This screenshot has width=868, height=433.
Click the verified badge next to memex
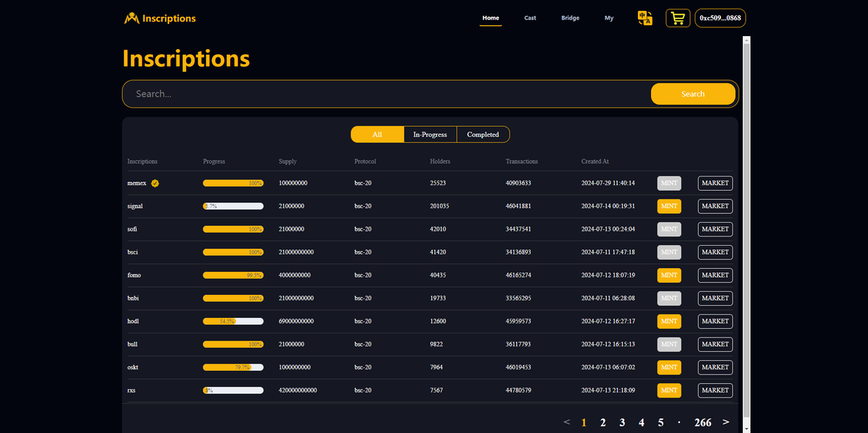point(153,183)
